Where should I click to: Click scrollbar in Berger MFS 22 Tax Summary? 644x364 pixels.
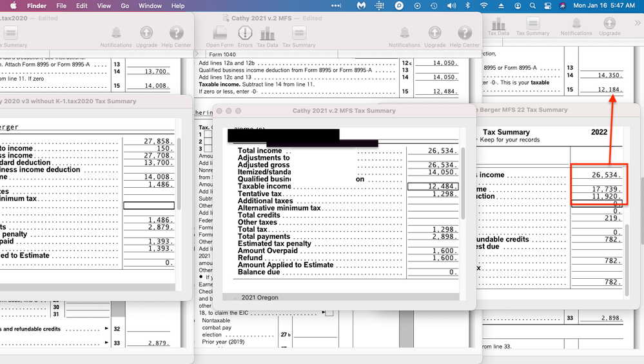click(627, 260)
